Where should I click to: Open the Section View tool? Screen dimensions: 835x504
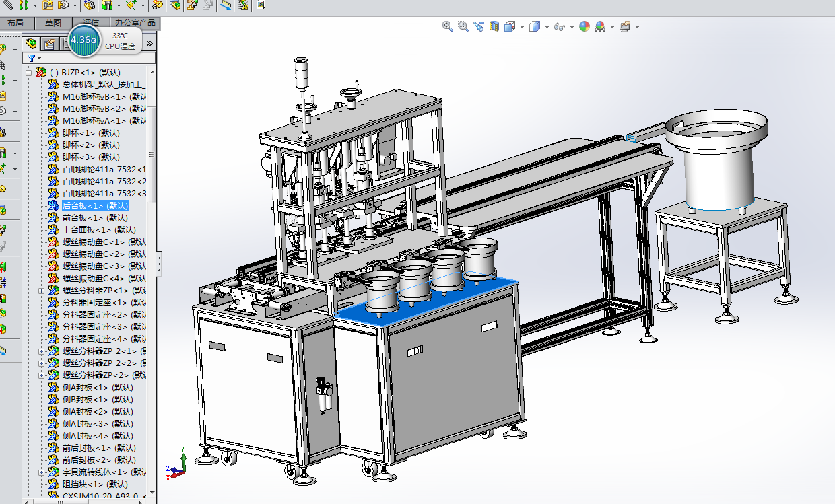coord(494,26)
